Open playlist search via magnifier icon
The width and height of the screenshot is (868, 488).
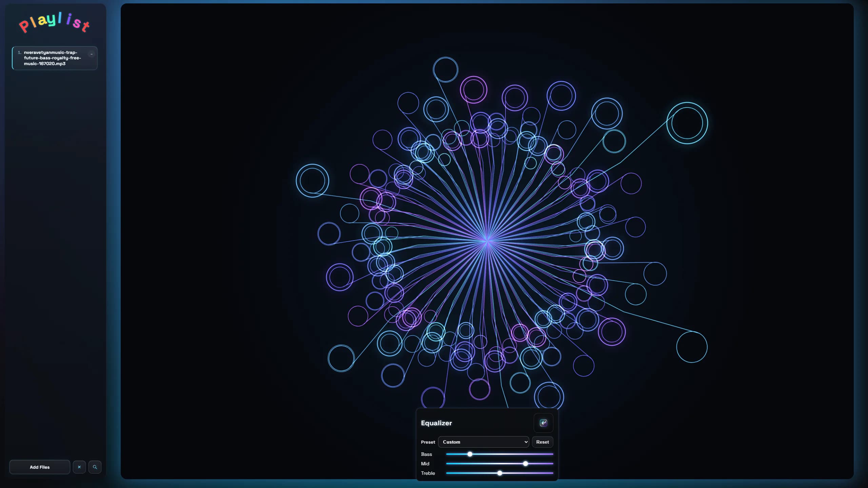(x=95, y=467)
